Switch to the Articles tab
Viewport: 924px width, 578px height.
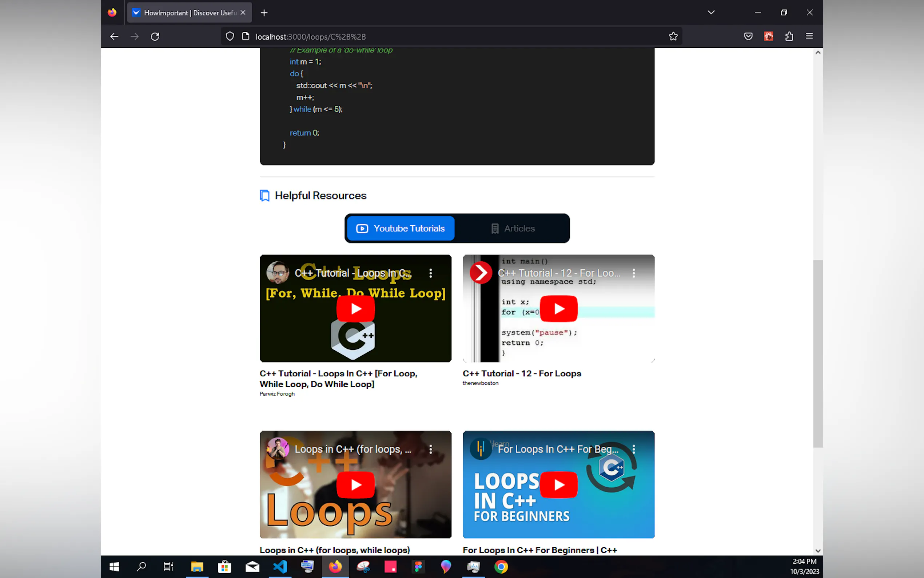(512, 228)
